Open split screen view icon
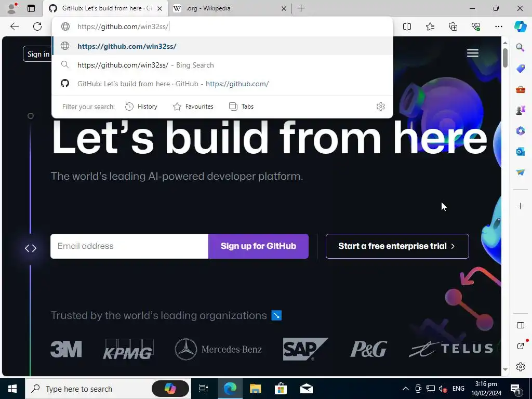 [x=407, y=26]
